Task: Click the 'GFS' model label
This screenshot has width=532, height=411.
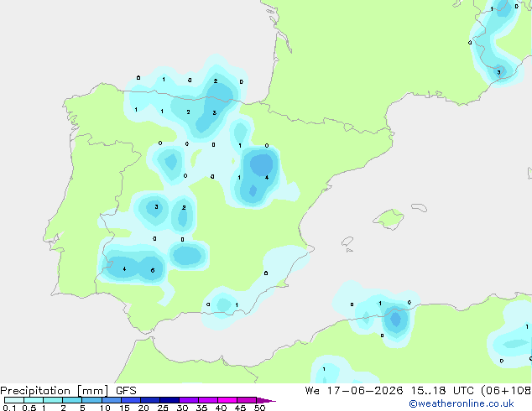Action: click(x=126, y=391)
